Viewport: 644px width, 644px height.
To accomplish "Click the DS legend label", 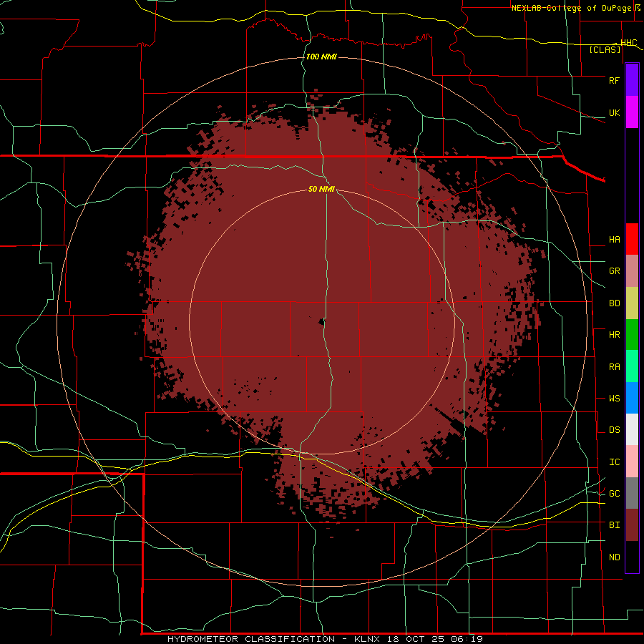I will tap(614, 430).
